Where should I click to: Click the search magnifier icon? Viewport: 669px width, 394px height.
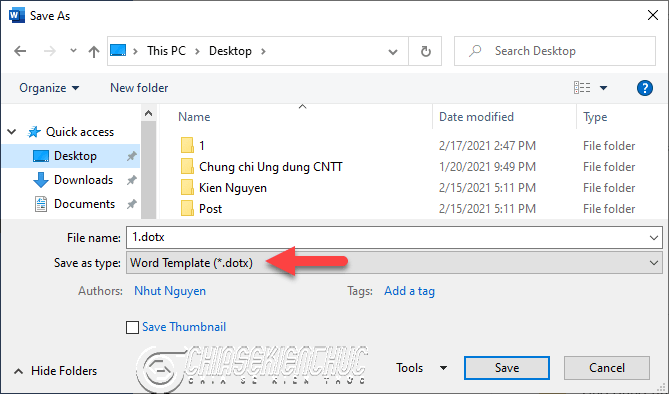[x=475, y=51]
